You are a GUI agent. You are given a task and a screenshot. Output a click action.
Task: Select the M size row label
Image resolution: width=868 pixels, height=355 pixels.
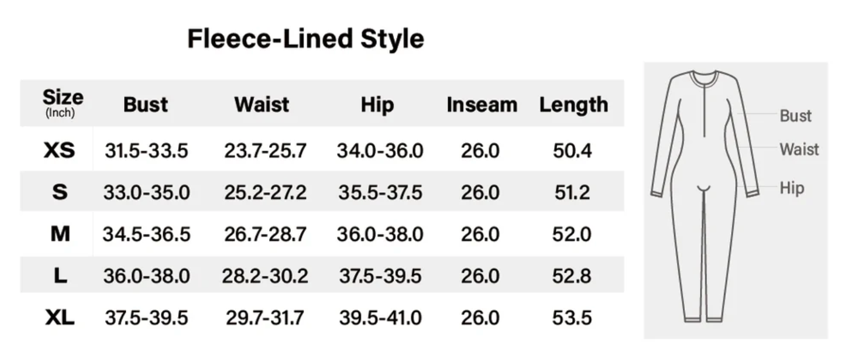60,234
